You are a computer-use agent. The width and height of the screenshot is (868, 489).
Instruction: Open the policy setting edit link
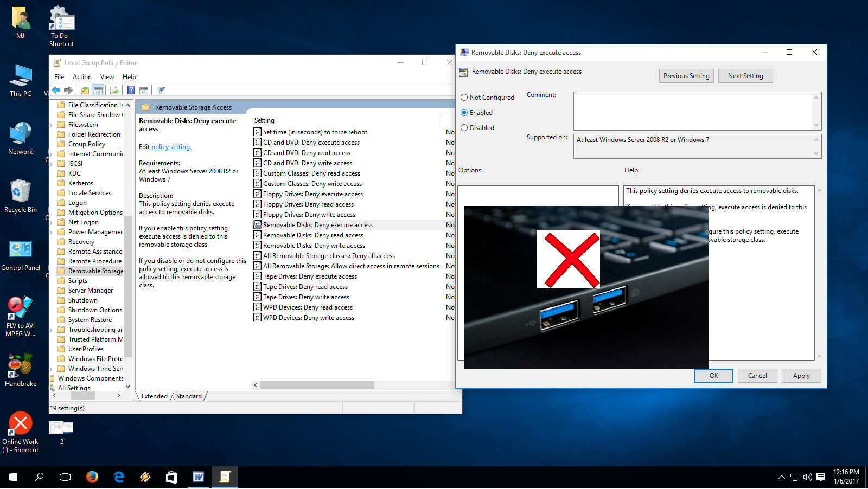coord(171,146)
